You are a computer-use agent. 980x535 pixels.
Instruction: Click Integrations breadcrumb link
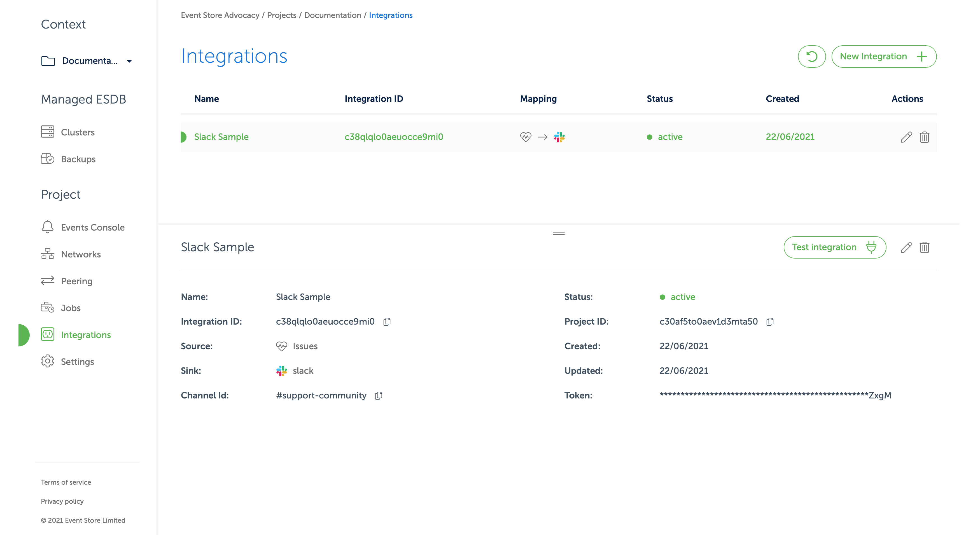(x=391, y=15)
